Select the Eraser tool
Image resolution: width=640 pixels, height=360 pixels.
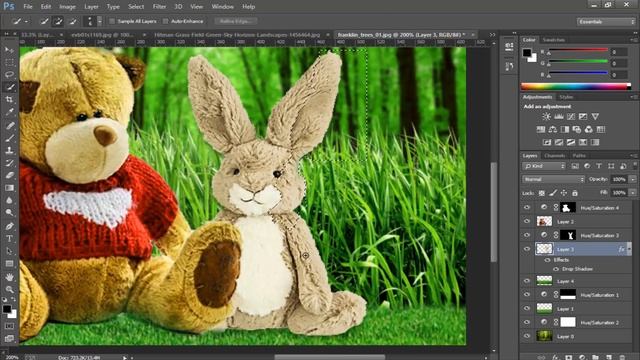(x=9, y=176)
